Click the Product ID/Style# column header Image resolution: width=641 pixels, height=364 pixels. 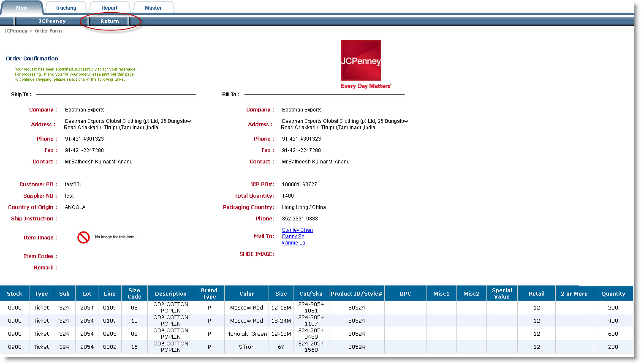tap(356, 294)
